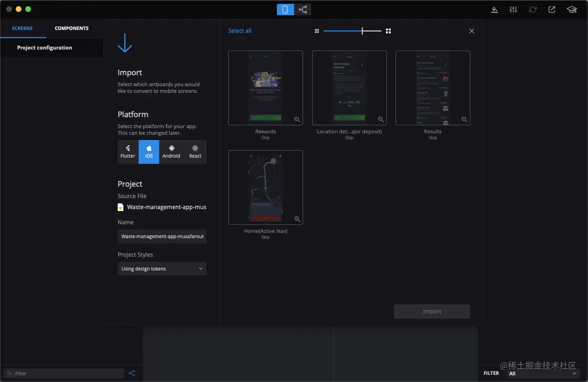Open the COMPONENTS tab

pyautogui.click(x=71, y=29)
